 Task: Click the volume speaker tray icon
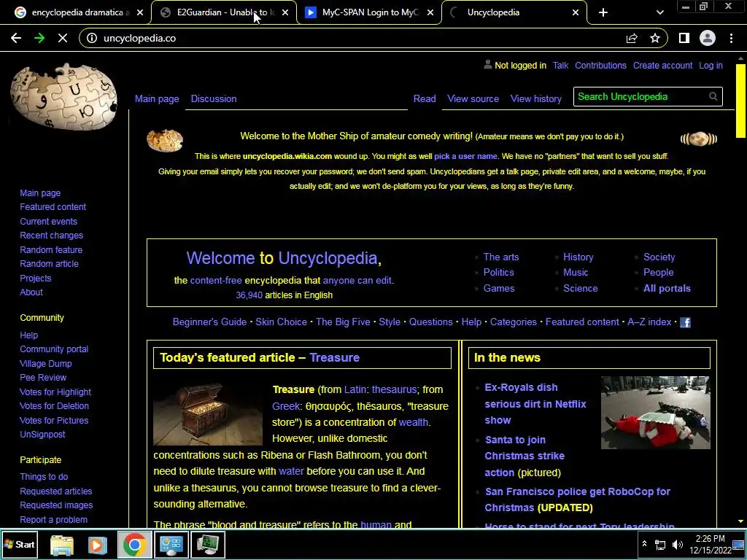pyautogui.click(x=678, y=545)
